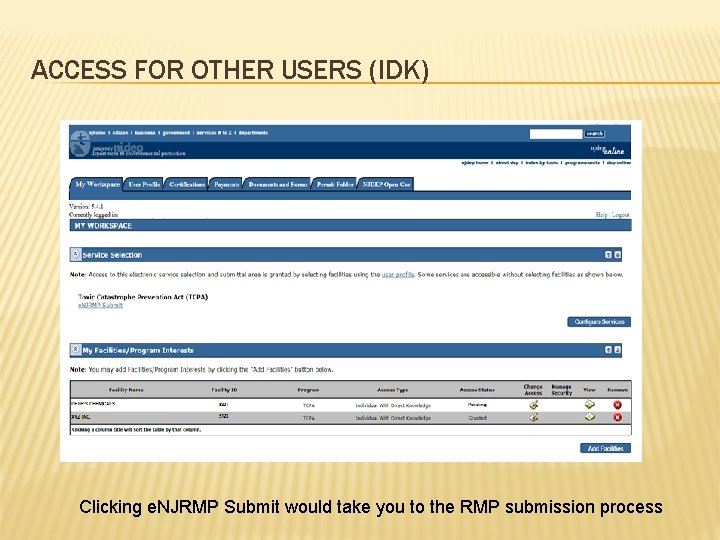Image resolution: width=720 pixels, height=540 pixels.
Task: Click TCPA program cell in Granted row
Action: 309,418
